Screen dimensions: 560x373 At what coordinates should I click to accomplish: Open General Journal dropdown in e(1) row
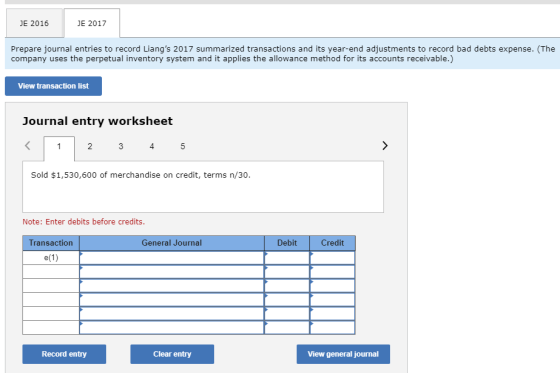tap(172, 258)
